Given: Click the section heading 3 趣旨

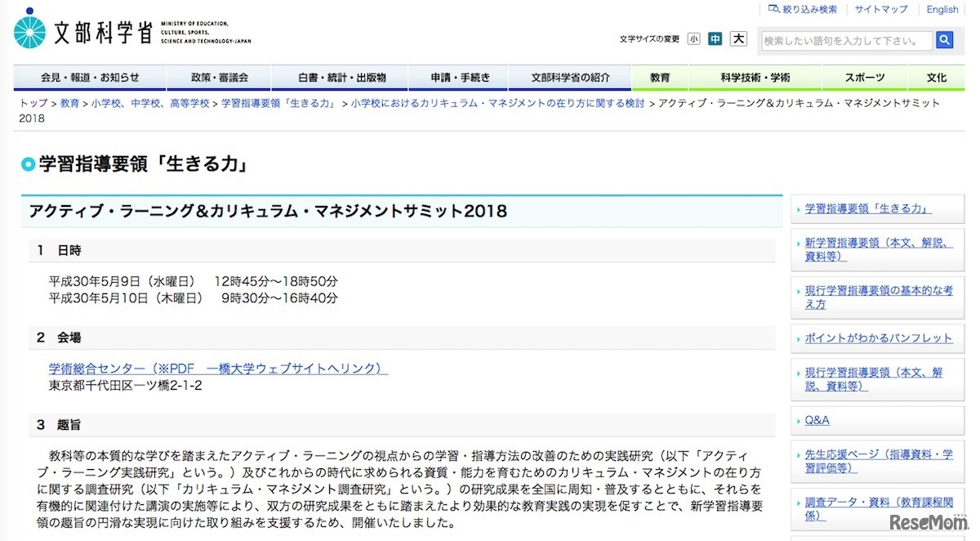Looking at the screenshot, I should coord(59,424).
